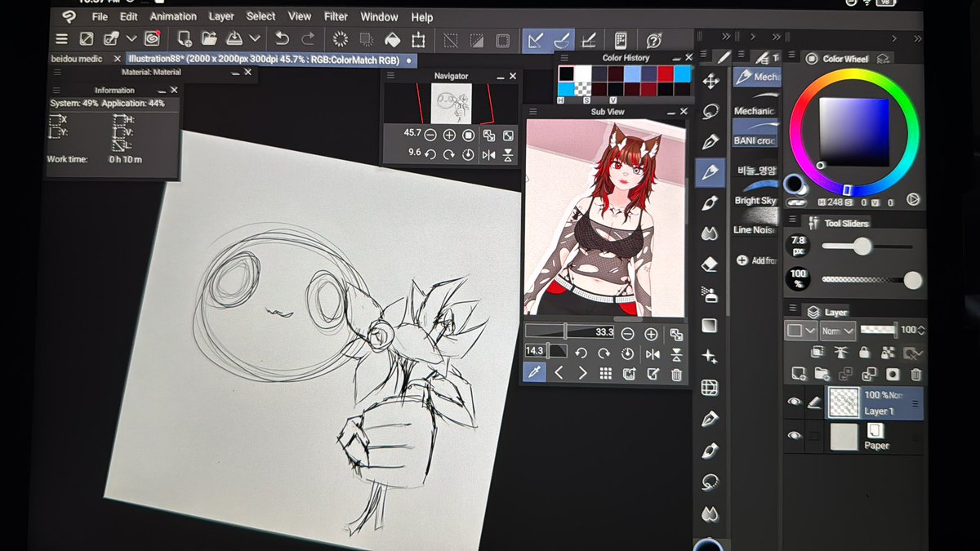The width and height of the screenshot is (980, 551).
Task: Adjust layer opacity value stepper
Action: click(x=921, y=331)
